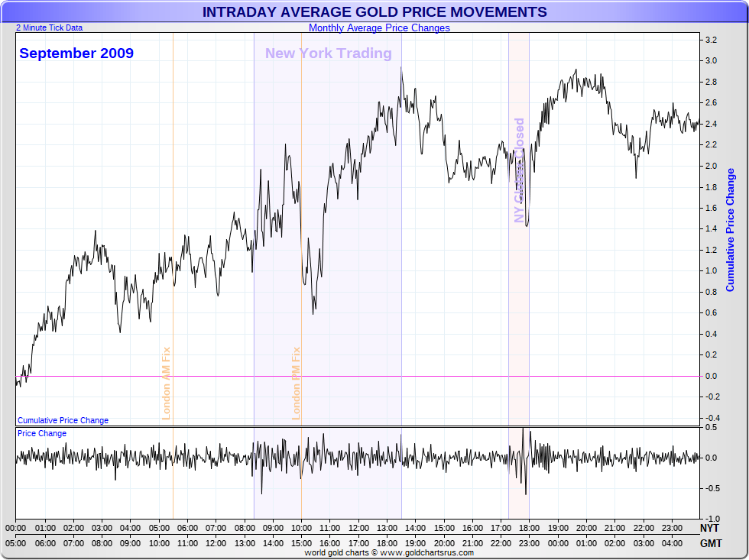Click 17:00 in the GMT time row
The width and height of the screenshot is (749, 560).
358,543
